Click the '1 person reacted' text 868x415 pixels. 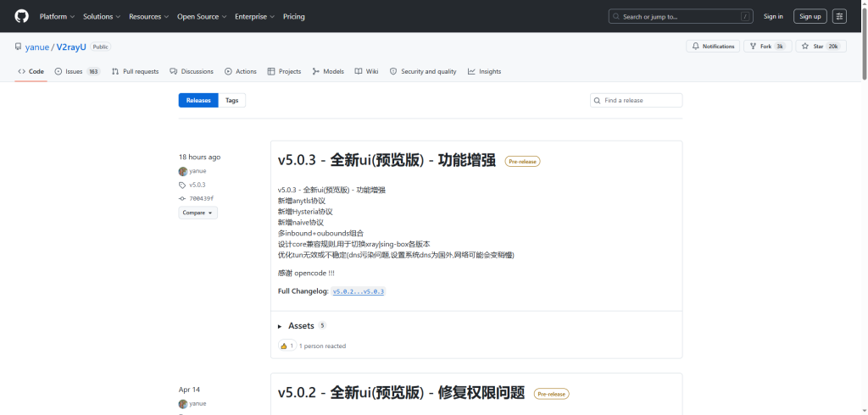click(x=322, y=346)
